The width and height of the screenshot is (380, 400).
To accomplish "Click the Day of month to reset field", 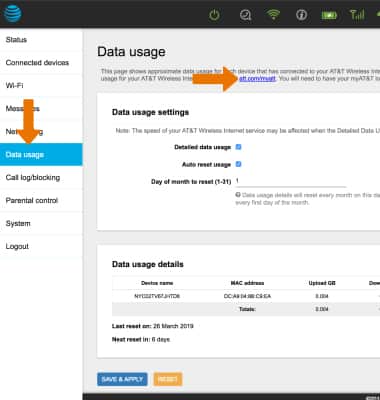I will click(291, 181).
